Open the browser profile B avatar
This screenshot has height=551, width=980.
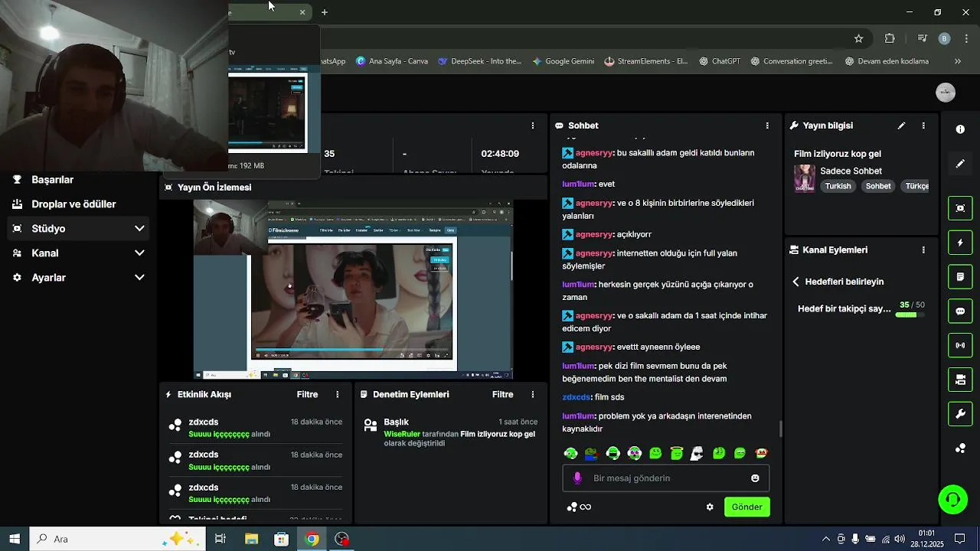pyautogui.click(x=944, y=38)
